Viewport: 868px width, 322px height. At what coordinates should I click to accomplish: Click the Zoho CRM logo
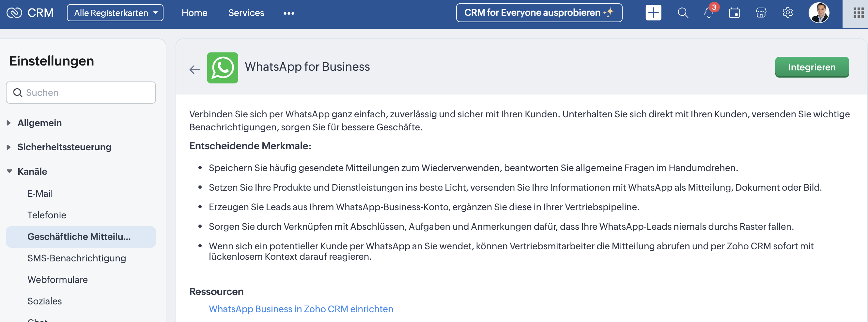point(30,13)
